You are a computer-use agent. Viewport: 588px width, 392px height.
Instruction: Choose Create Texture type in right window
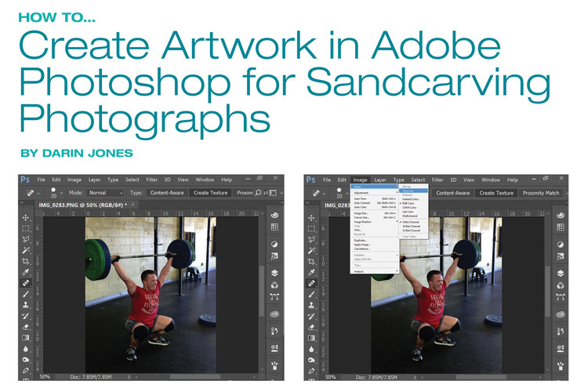coord(496,193)
